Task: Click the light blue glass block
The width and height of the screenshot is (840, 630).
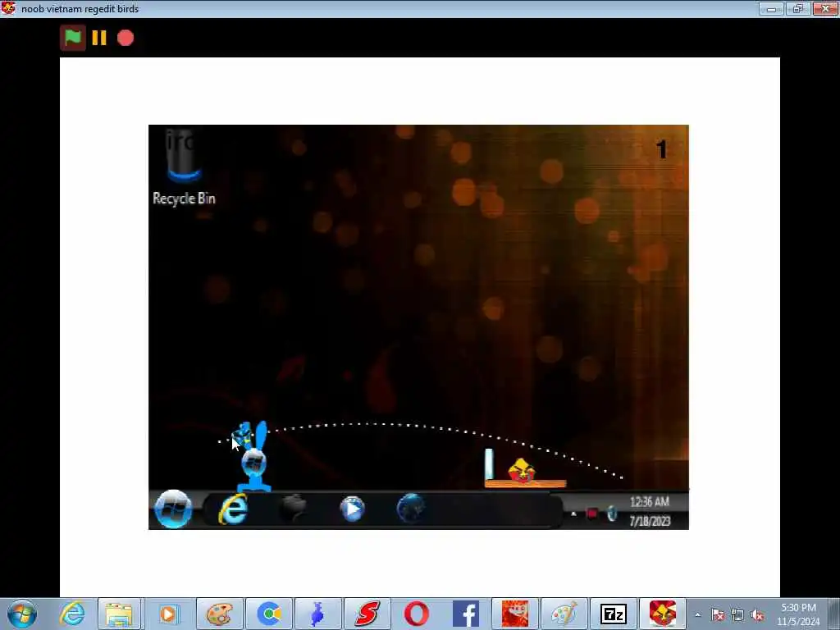Action: (x=489, y=464)
